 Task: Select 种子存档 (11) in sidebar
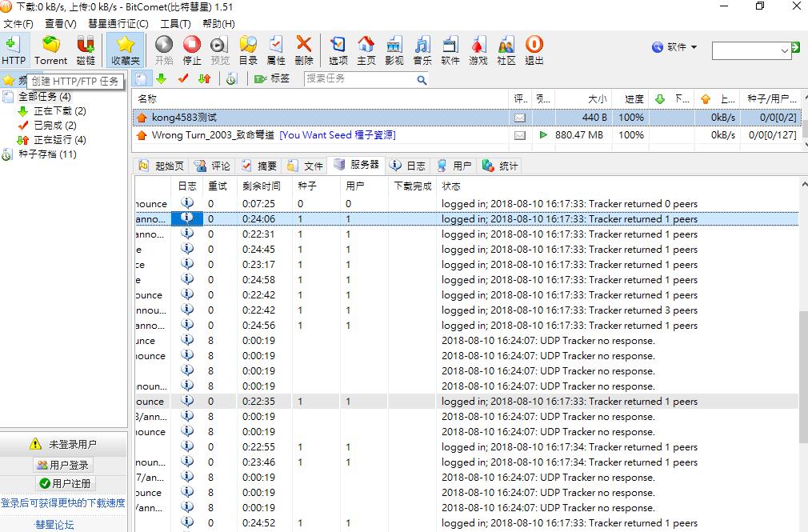coord(47,154)
